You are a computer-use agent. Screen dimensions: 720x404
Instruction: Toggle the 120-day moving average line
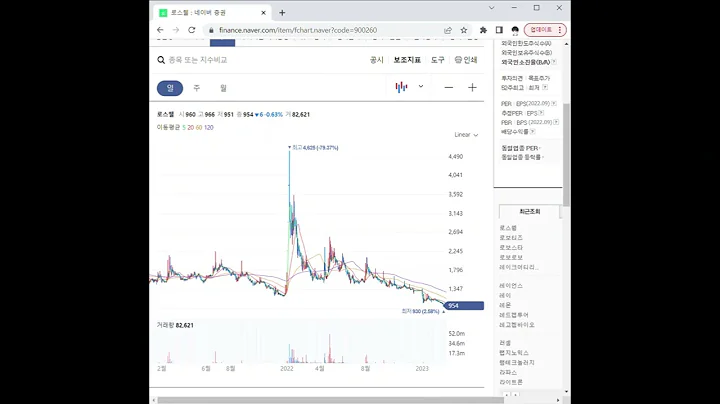click(209, 127)
